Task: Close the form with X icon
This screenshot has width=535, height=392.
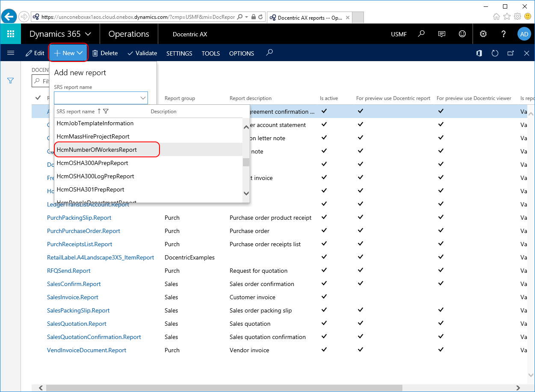Action: point(527,53)
